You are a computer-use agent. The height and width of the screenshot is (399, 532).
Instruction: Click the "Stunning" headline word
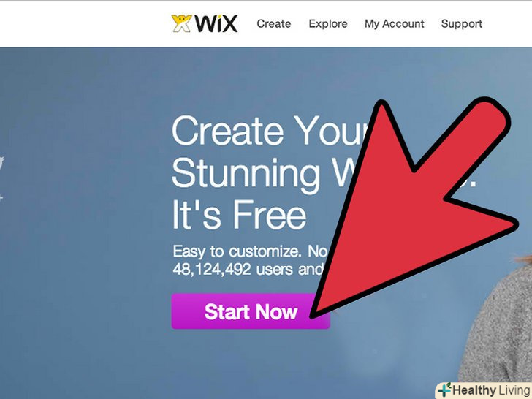point(246,173)
